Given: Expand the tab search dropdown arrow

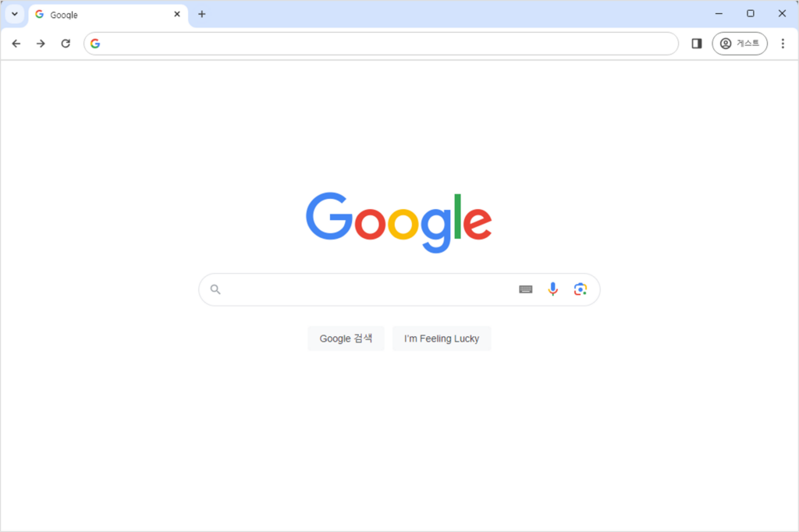Looking at the screenshot, I should pyautogui.click(x=14, y=14).
